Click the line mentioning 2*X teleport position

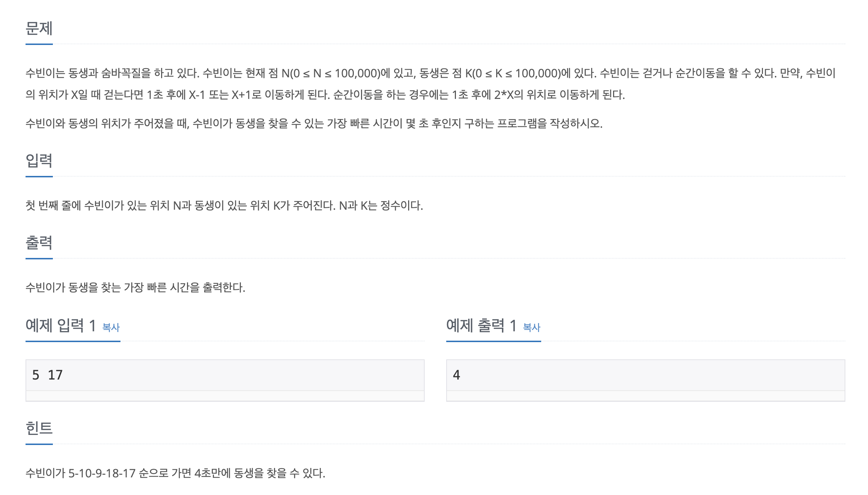point(325,95)
